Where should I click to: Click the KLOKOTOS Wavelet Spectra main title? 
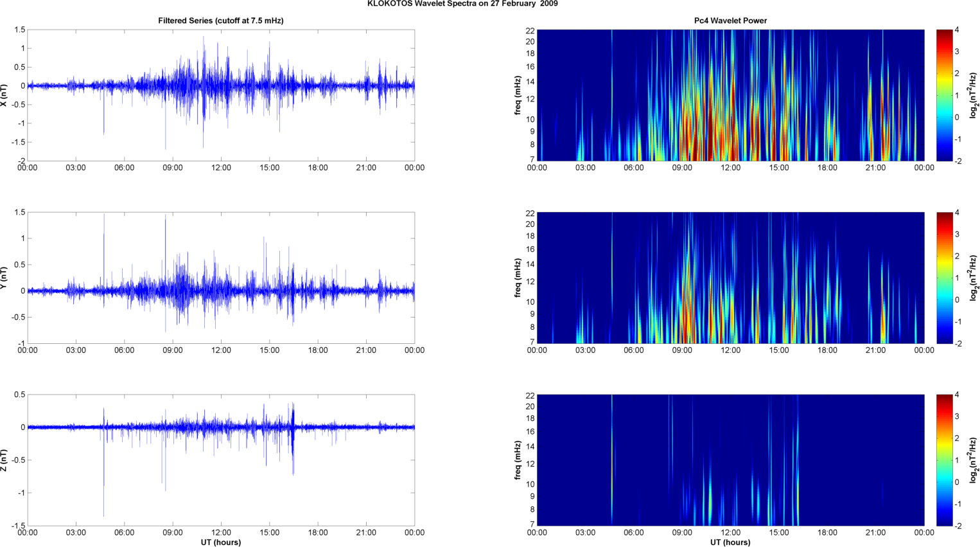(462, 4)
